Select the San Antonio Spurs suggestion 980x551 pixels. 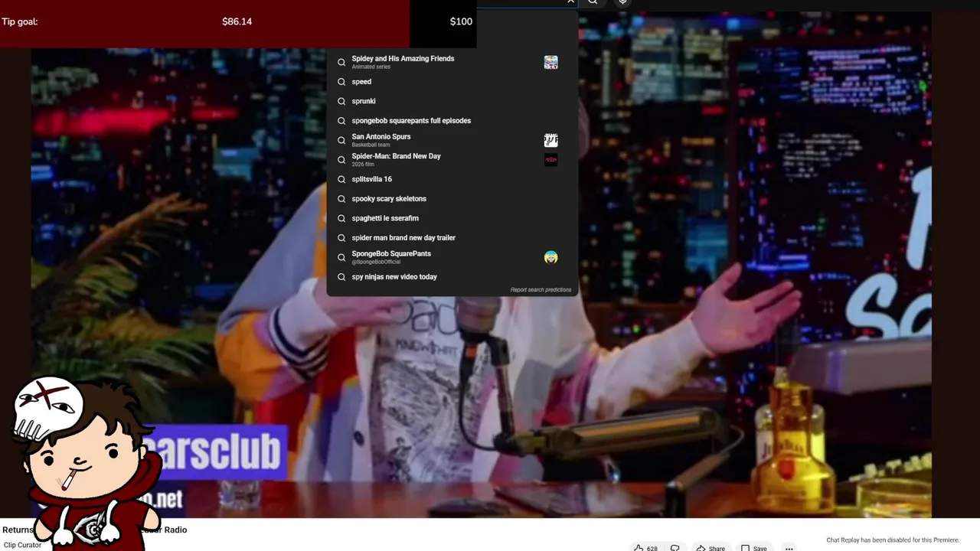tap(452, 140)
